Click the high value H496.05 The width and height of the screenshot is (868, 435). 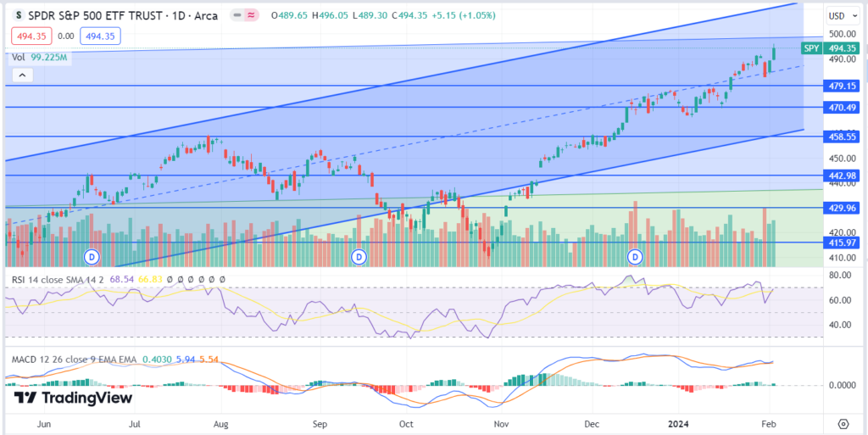click(331, 15)
